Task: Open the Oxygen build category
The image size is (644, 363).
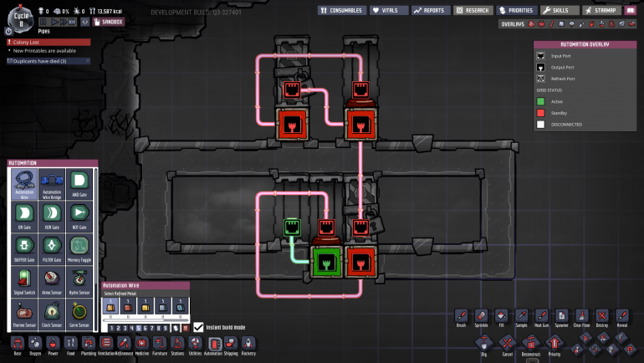Action: pos(35,345)
